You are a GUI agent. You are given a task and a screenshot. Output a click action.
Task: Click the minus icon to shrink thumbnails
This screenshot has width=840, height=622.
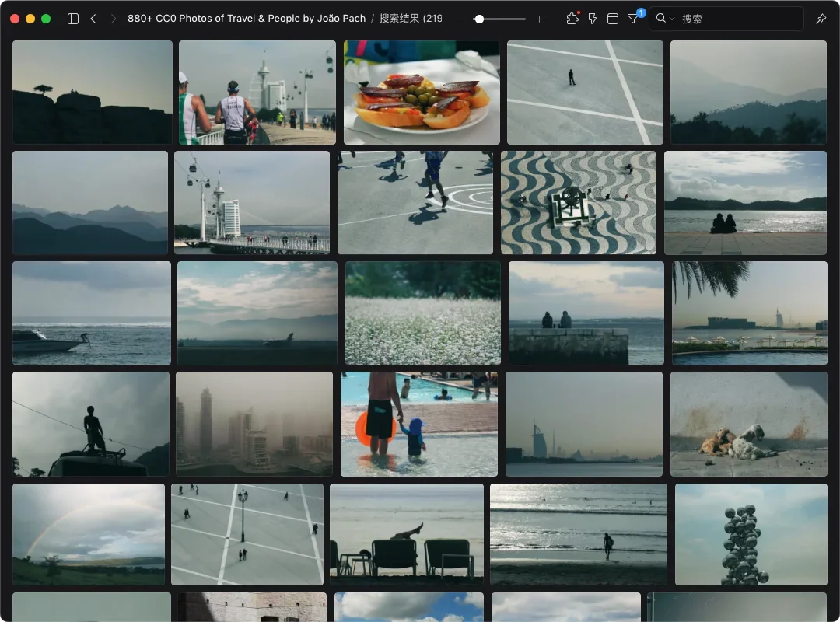tap(461, 19)
